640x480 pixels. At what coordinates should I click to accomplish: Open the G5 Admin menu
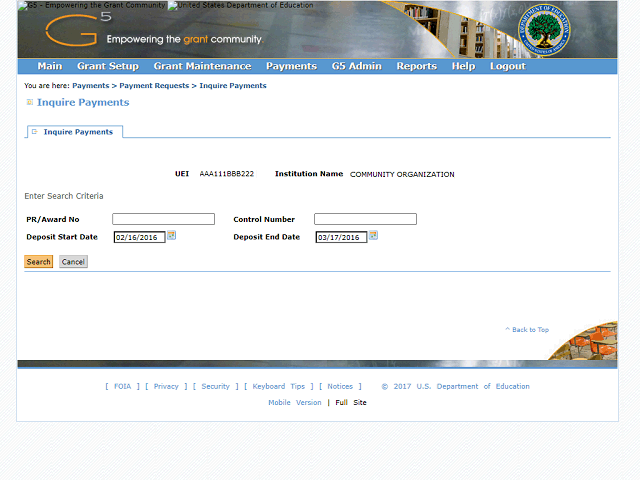pyautogui.click(x=357, y=66)
